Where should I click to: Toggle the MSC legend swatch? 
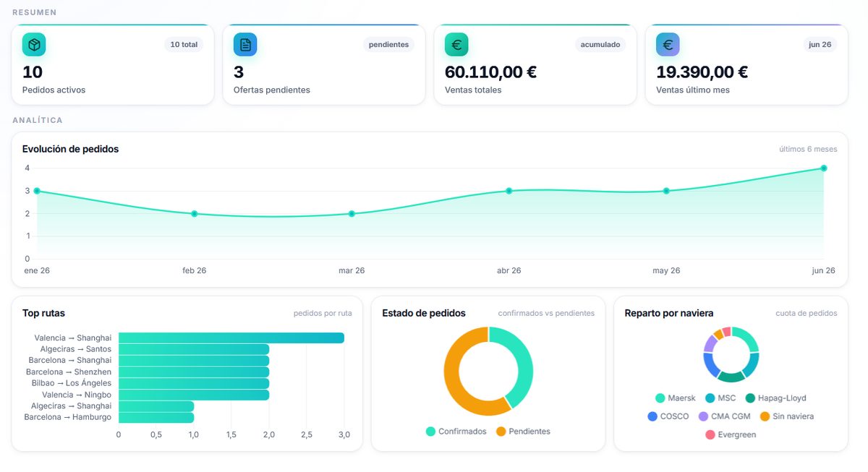point(710,398)
